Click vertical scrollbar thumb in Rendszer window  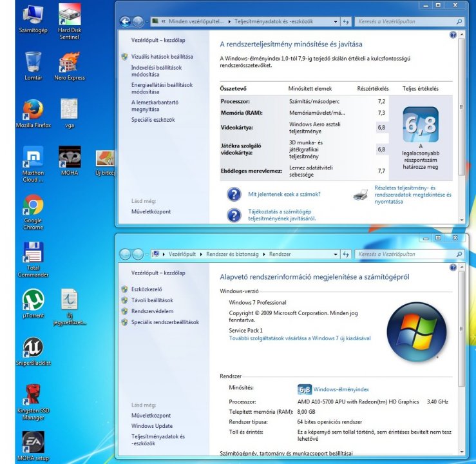[x=461, y=329]
